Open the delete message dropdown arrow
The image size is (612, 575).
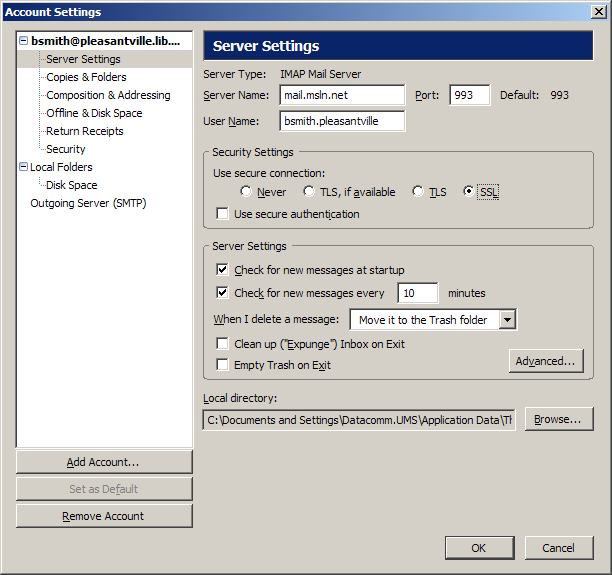point(507,320)
